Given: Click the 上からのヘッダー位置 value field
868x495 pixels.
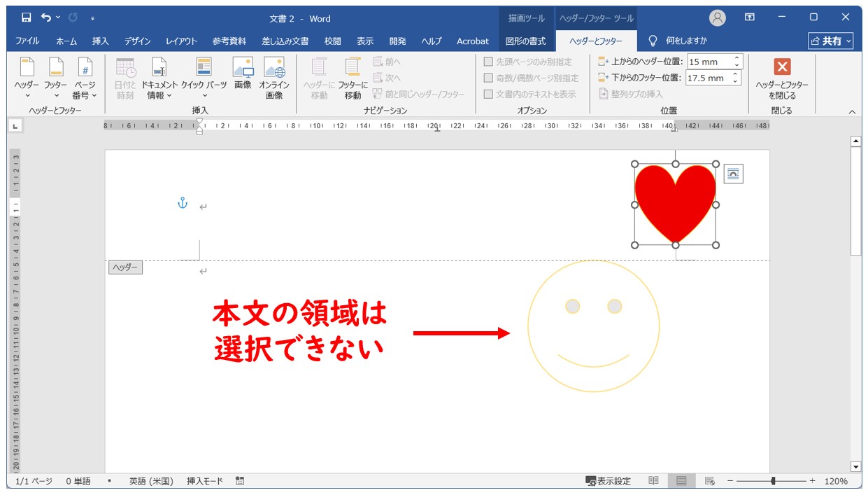Looking at the screenshot, I should tap(709, 62).
